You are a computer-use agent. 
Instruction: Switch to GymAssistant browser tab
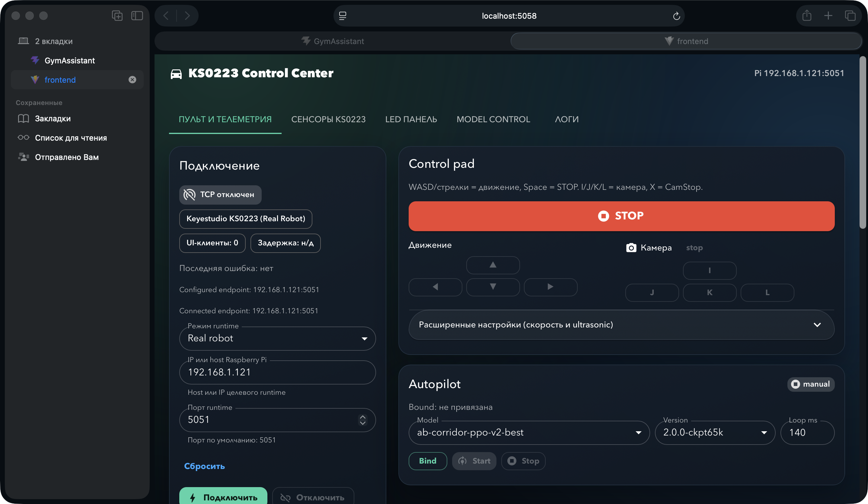tap(332, 41)
